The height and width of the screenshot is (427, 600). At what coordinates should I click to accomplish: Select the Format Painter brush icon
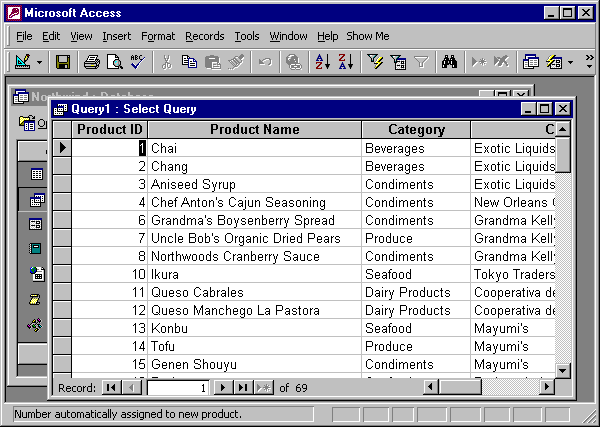click(236, 62)
